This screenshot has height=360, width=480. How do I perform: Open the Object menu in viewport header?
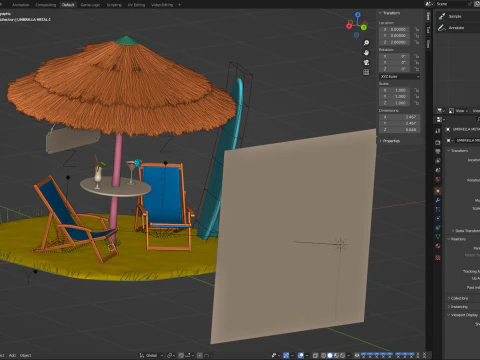[x=26, y=355]
